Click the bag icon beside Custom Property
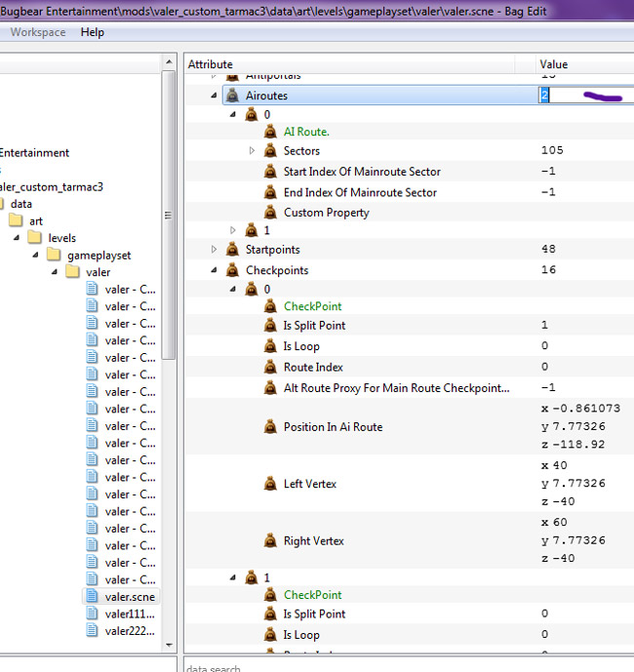 (x=270, y=213)
